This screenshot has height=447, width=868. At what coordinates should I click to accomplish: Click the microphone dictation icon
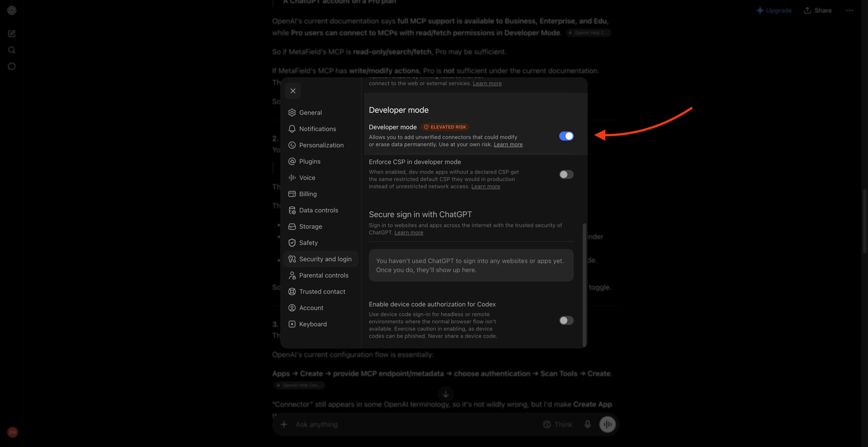click(588, 424)
